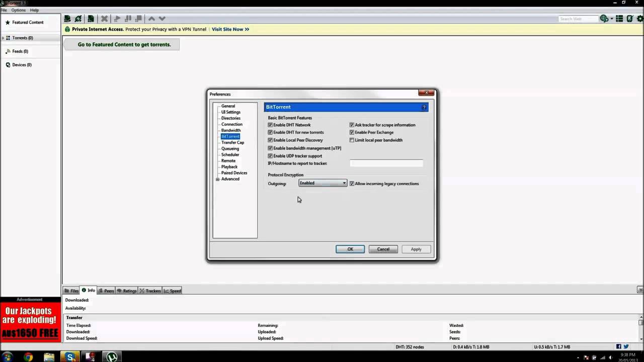Open Preferences via toolbar gear icon

pos(640,19)
